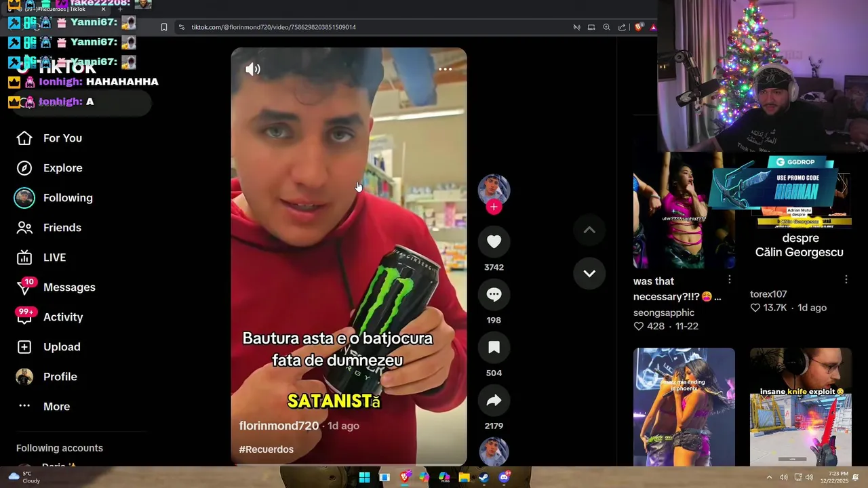Bookmark this page via the address bar icon
Screen dimensions: 868x488
[164, 27]
